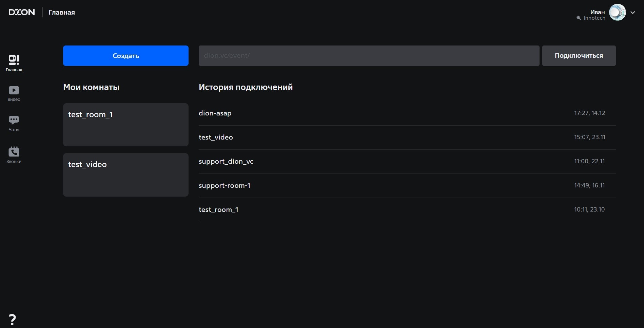Click the 17:27, 14.12 timestamp
The width and height of the screenshot is (644, 328).
[x=589, y=113]
